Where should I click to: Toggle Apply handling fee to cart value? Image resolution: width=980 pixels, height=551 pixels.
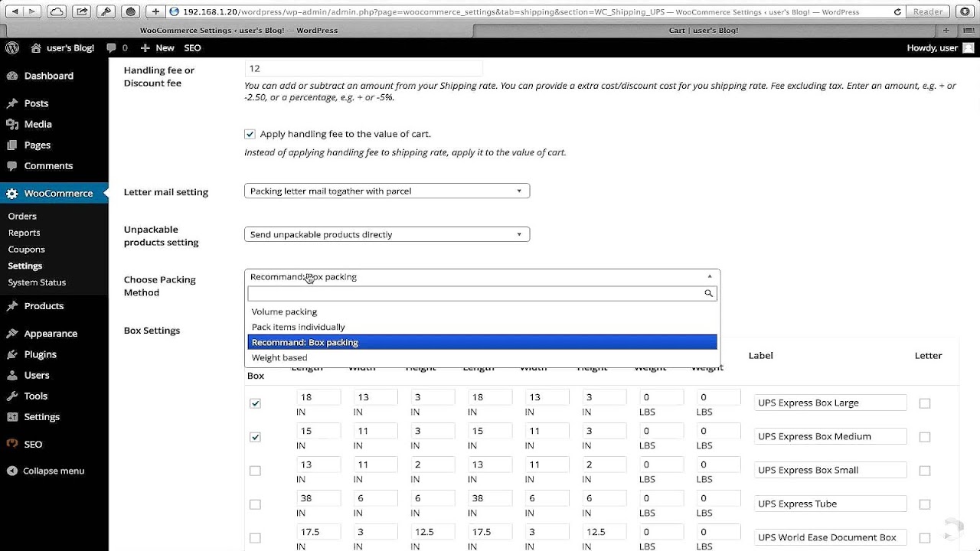coord(250,134)
